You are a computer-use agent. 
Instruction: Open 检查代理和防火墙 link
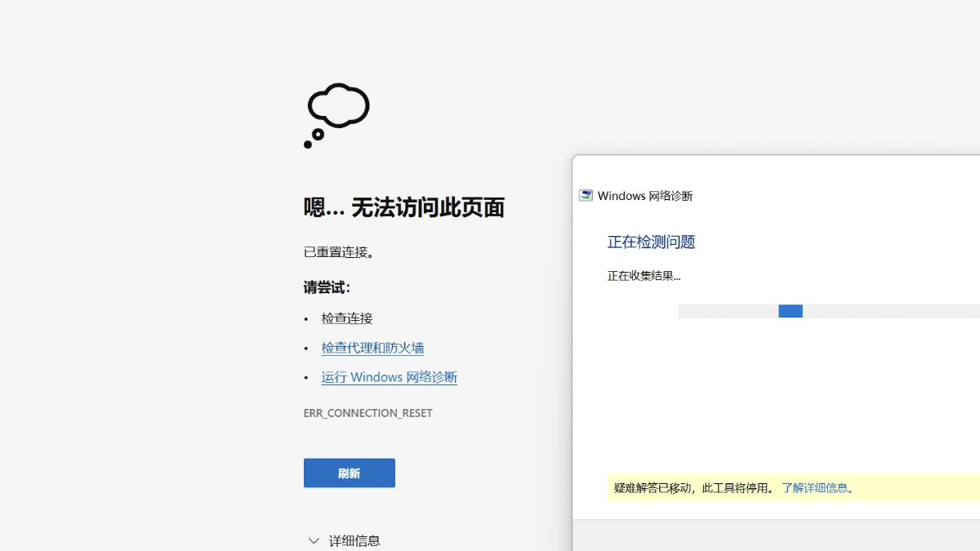click(373, 347)
